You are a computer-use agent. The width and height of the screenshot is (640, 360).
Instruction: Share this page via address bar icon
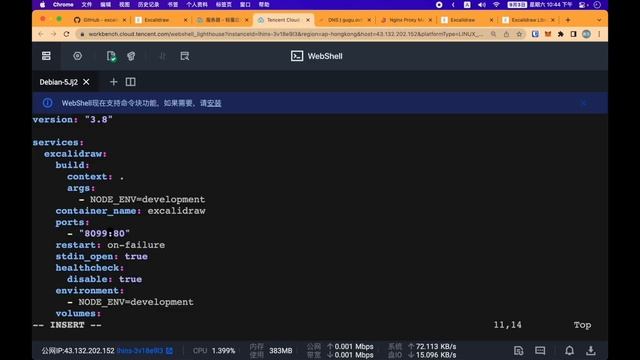point(506,34)
